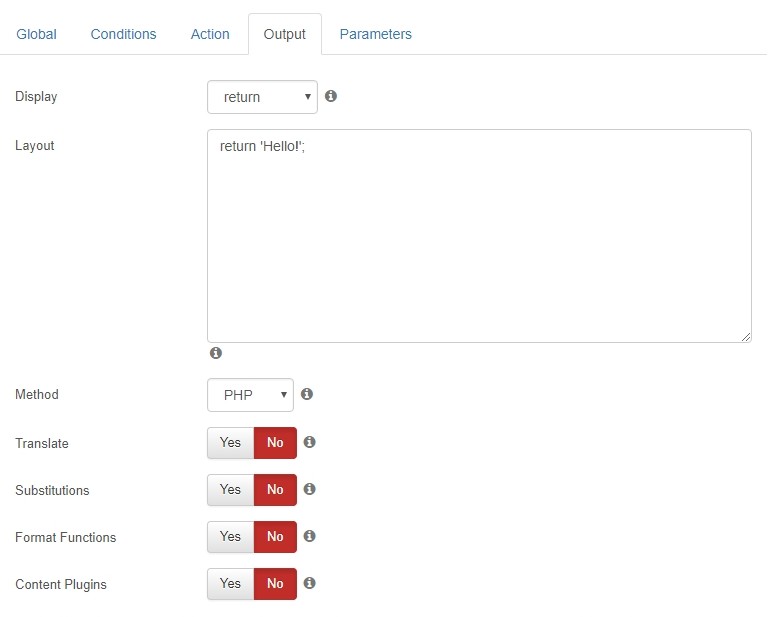Open the Parameters tab
The width and height of the screenshot is (768, 617).
(376, 34)
